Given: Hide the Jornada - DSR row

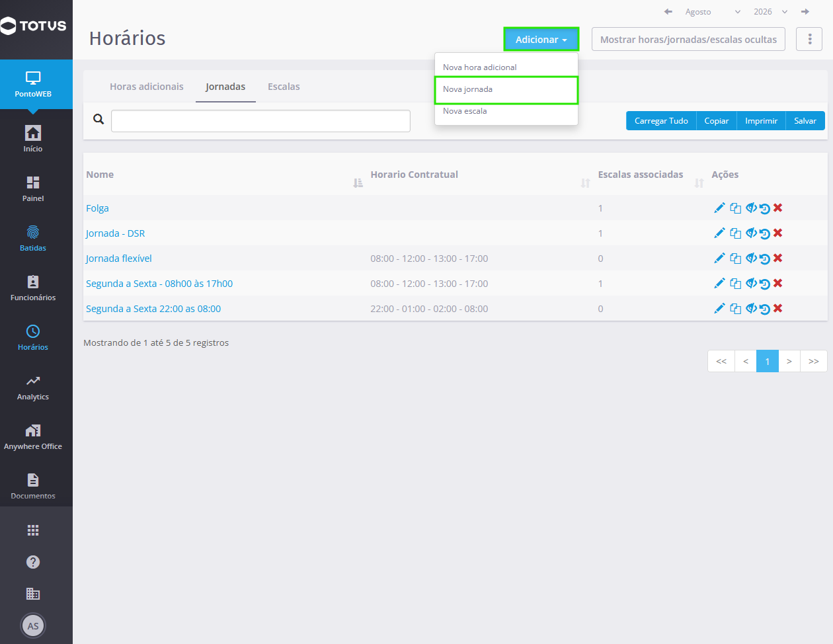Looking at the screenshot, I should 751,233.
